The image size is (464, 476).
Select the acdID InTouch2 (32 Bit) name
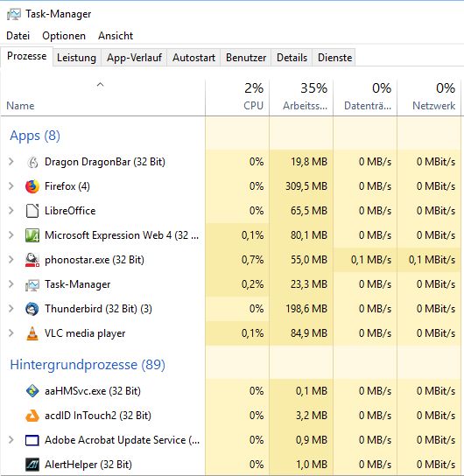tap(98, 416)
